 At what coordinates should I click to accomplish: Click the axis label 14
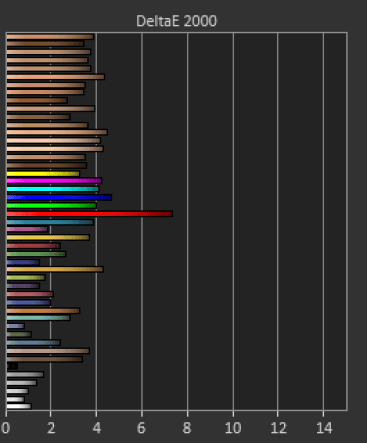pos(324,428)
